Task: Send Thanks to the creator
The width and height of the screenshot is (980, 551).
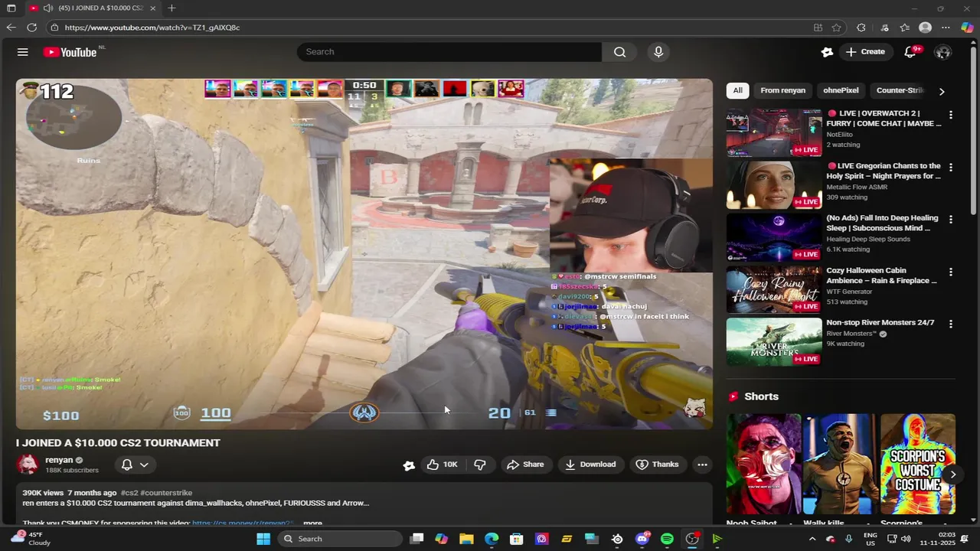Action: 657,465
